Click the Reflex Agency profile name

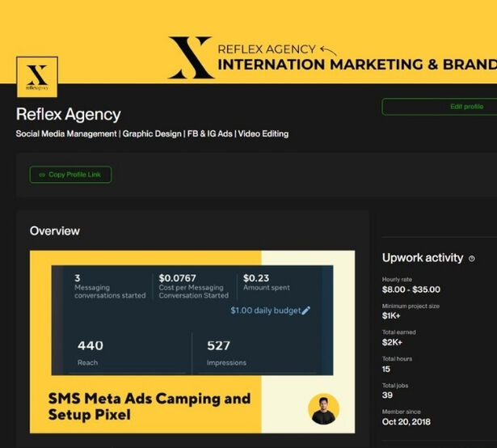[69, 115]
